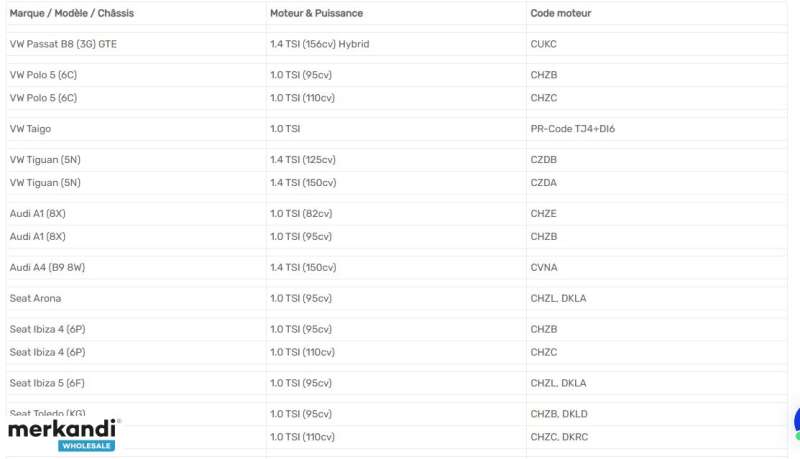Click the CVNA engine code
This screenshot has height=459, width=800.
click(x=544, y=268)
